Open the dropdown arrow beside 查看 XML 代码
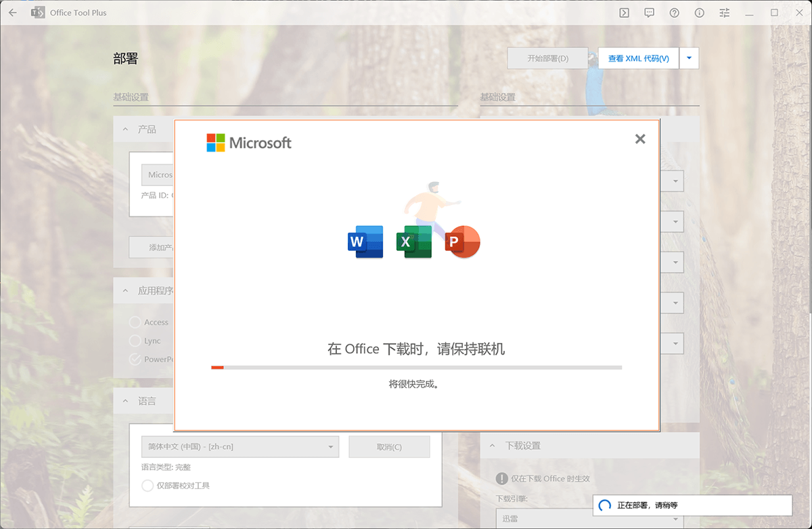 point(689,58)
